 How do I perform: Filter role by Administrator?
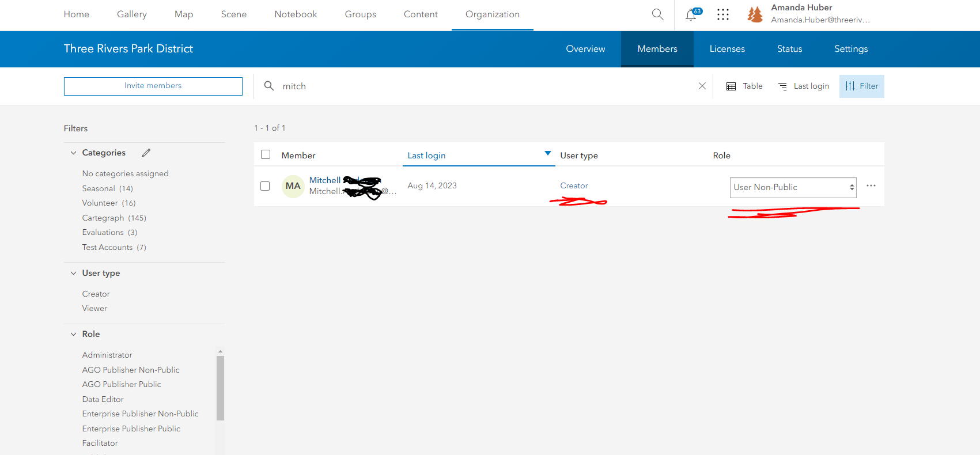(107, 355)
